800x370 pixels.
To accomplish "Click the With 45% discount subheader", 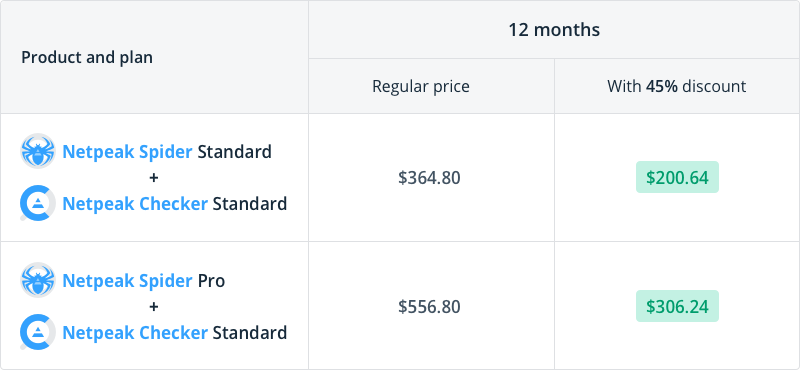I will click(677, 86).
